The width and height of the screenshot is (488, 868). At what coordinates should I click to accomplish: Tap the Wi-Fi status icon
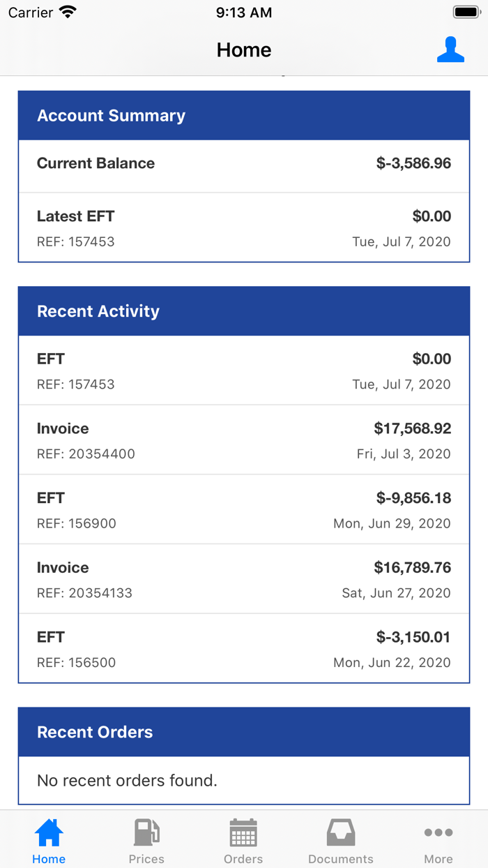coord(68,13)
